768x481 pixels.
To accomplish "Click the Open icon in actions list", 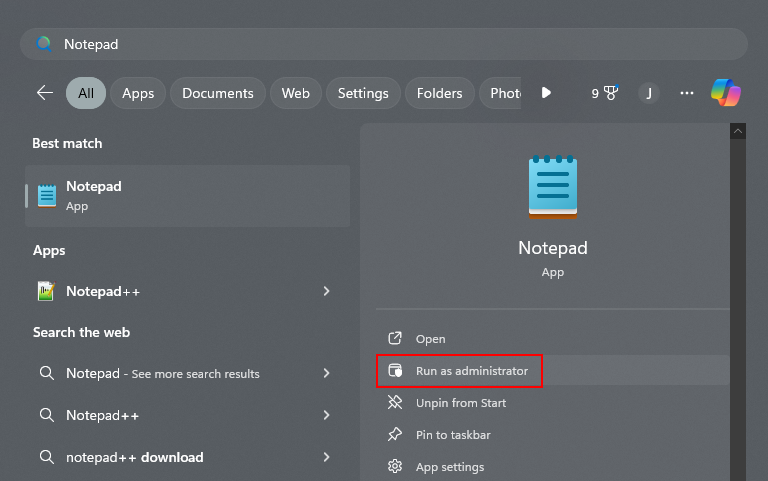I will click(x=395, y=338).
